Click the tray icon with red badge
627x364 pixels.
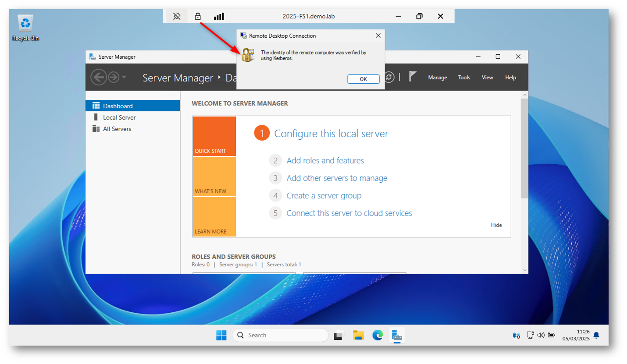point(516,335)
